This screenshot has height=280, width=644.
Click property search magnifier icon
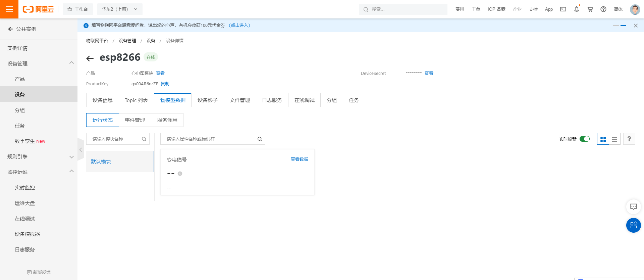click(x=260, y=139)
